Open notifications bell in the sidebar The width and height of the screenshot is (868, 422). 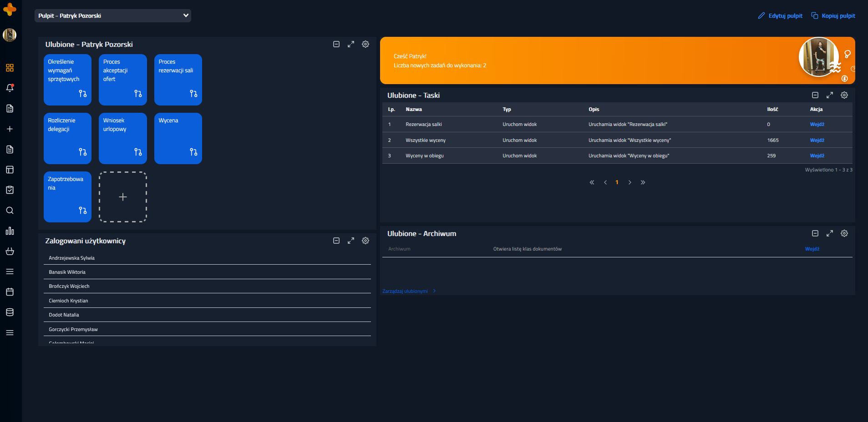coord(10,88)
